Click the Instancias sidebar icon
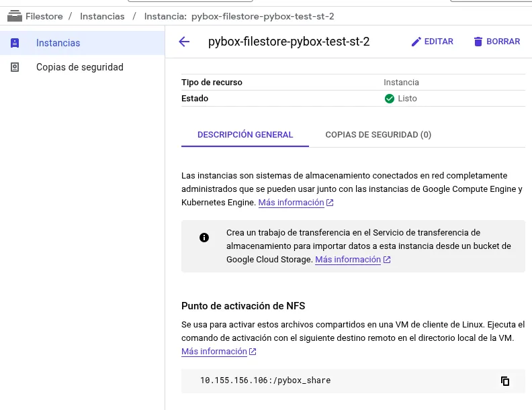 (15, 43)
